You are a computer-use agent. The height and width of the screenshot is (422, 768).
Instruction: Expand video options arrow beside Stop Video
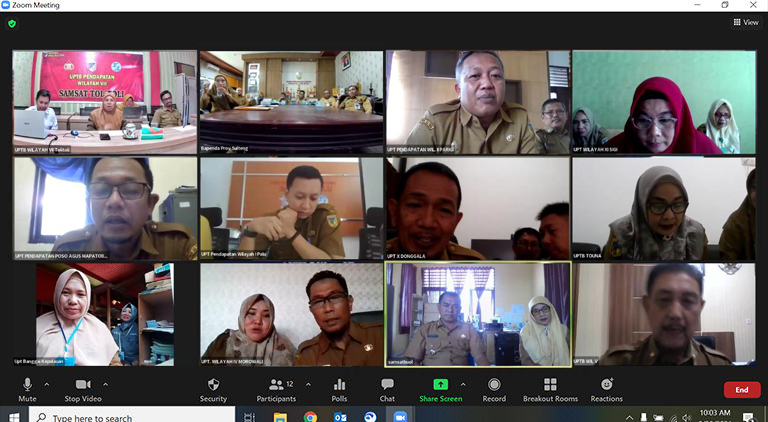[x=105, y=384]
